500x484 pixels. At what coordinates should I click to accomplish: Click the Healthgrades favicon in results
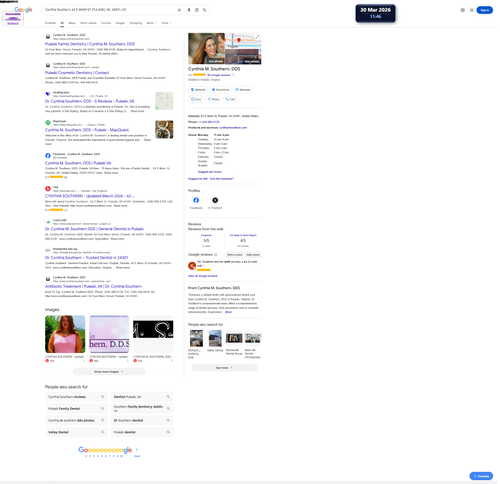(48, 94)
